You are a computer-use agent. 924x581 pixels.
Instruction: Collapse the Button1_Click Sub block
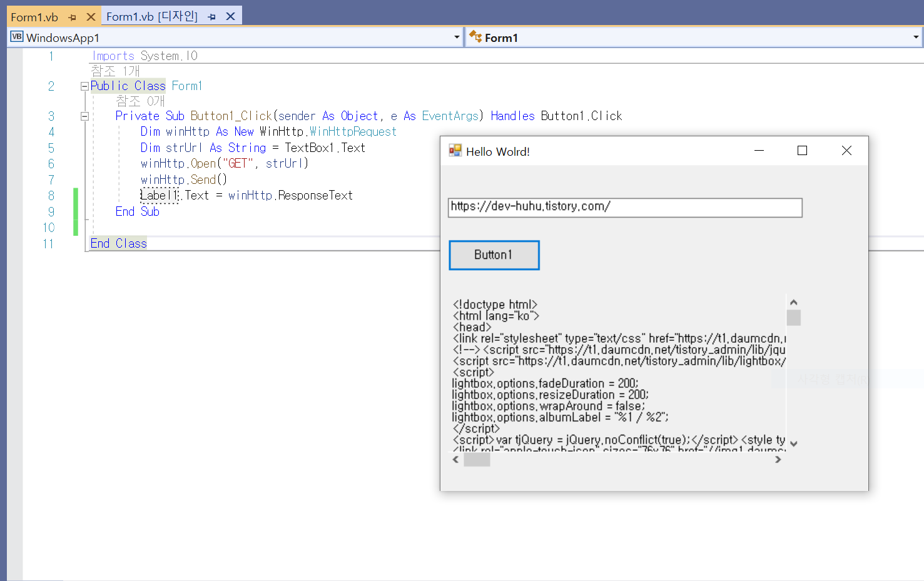click(84, 116)
